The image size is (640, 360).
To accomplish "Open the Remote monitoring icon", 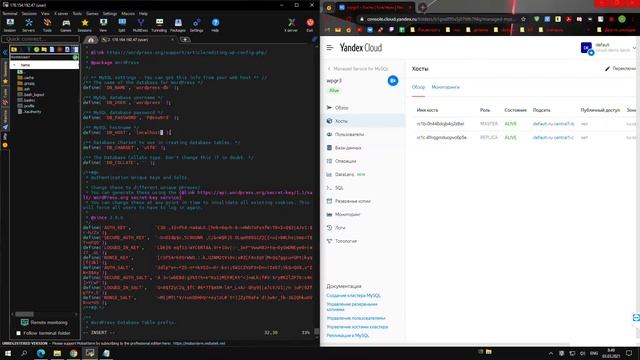I will point(24,322).
